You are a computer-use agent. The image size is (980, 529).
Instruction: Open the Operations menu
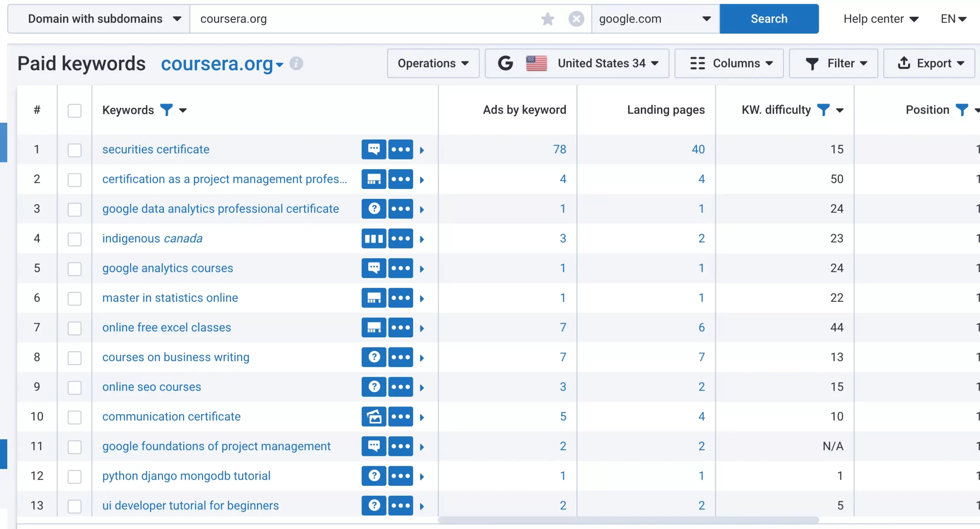coord(433,63)
